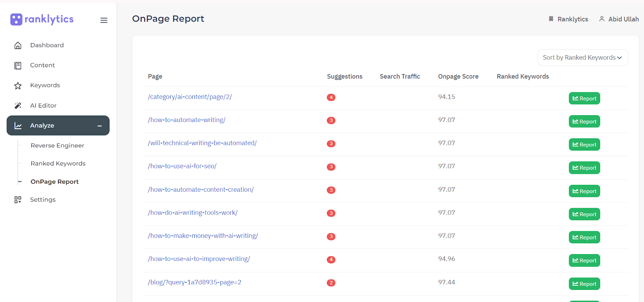
Task: Click Report for /how-to-use-ai-for-seo/
Action: coord(584,168)
